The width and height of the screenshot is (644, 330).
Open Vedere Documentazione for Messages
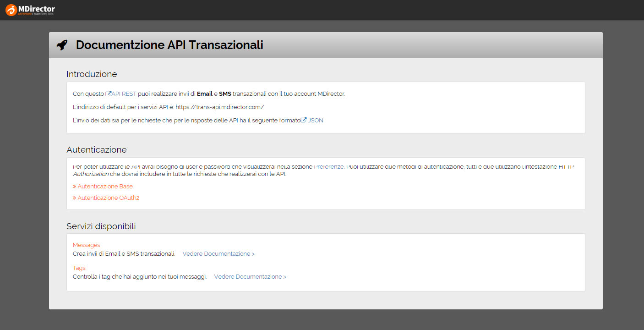218,254
